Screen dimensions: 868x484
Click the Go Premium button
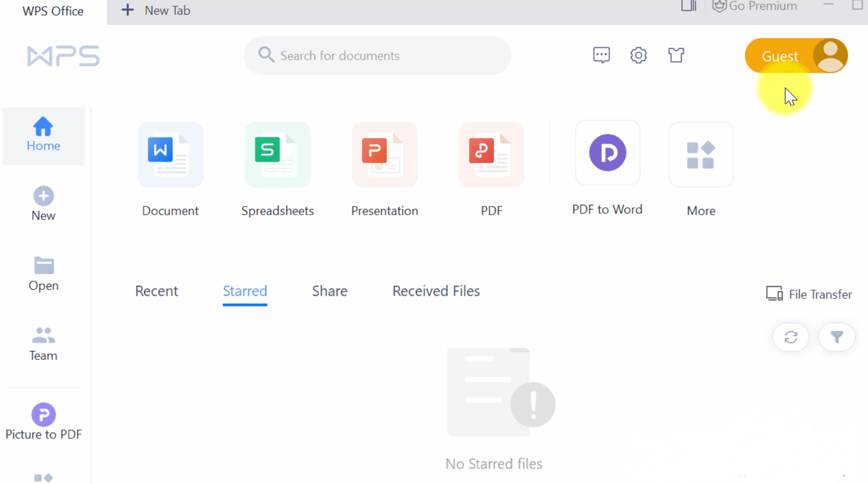[x=755, y=6]
